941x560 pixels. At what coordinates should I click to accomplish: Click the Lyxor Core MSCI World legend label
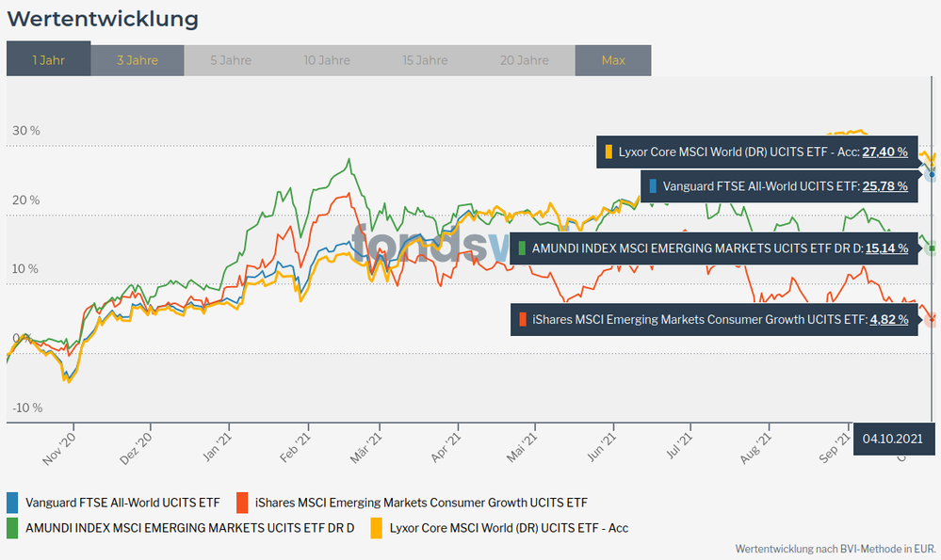[509, 527]
